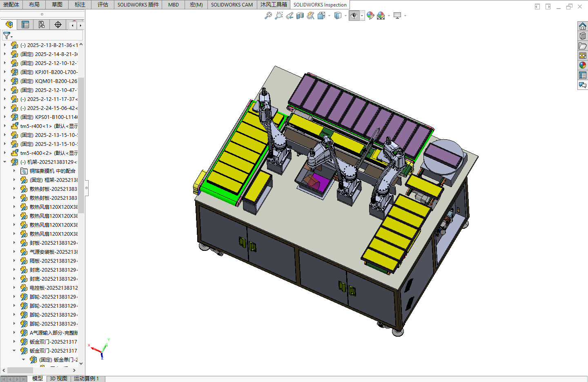Open the feature tree filter dropdown
Viewport: 588px width, 382px height.
[8, 36]
